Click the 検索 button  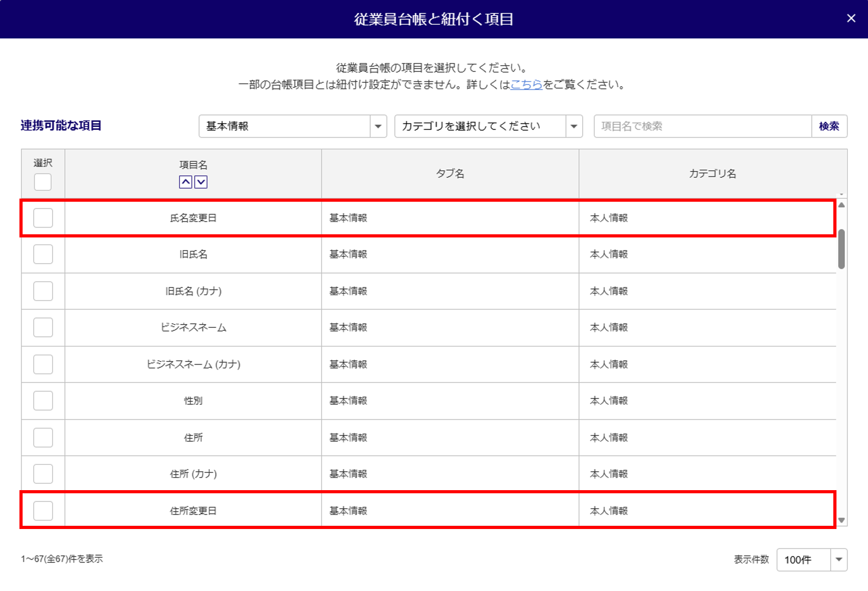pos(829,126)
